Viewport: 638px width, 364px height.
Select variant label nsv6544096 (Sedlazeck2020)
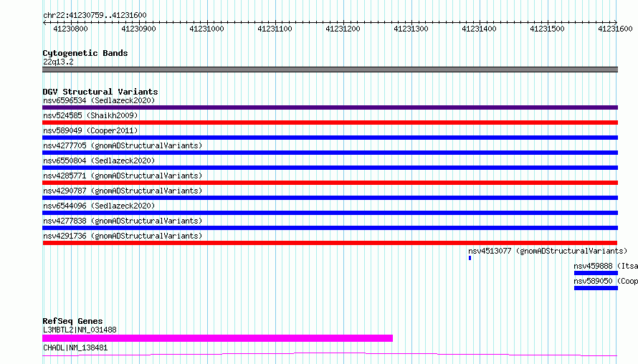[99, 206]
